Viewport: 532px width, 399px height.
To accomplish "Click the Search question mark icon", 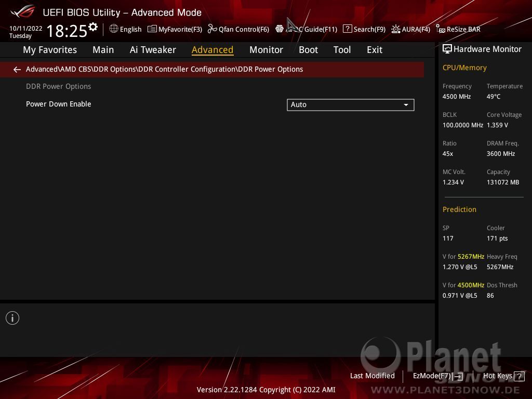I will click(348, 29).
